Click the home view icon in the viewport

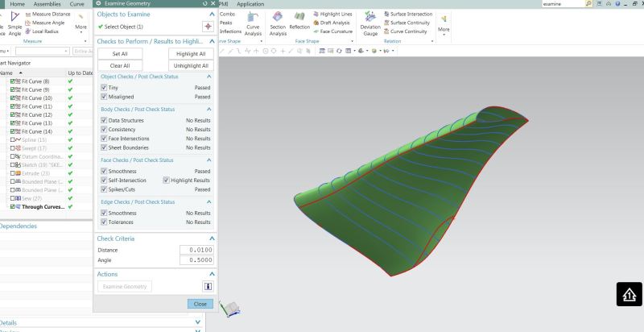click(629, 294)
